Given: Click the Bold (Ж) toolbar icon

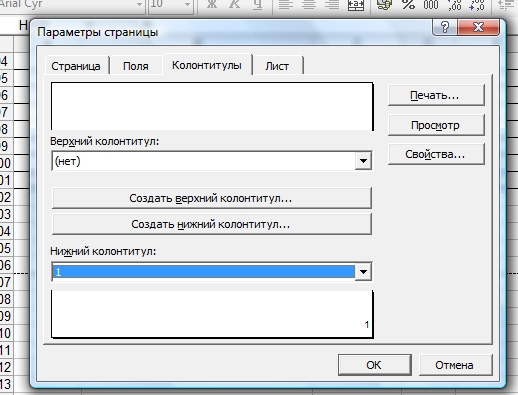Looking at the screenshot, I should [x=212, y=5].
